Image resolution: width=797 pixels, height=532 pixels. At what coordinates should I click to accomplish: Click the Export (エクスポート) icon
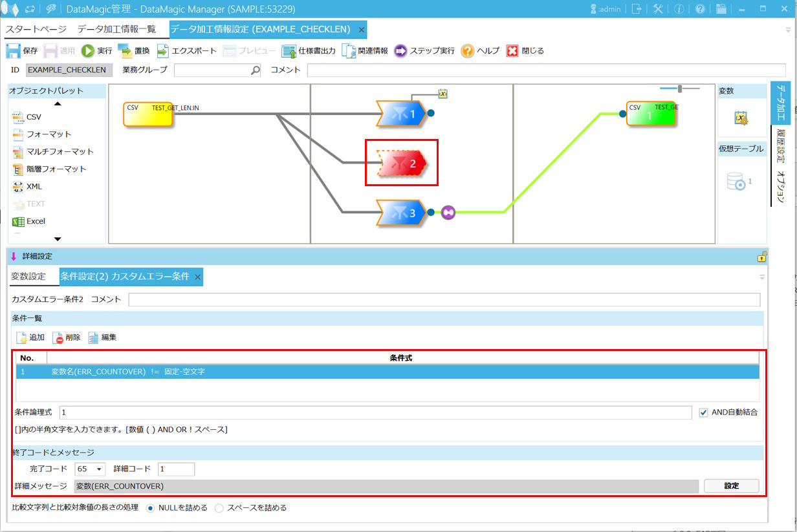(x=163, y=50)
